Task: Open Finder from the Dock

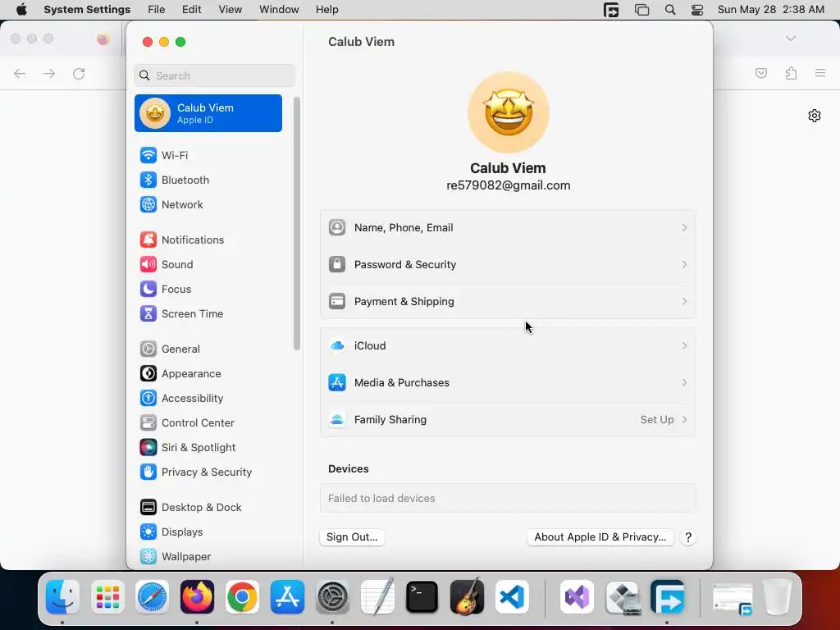Action: 62,597
